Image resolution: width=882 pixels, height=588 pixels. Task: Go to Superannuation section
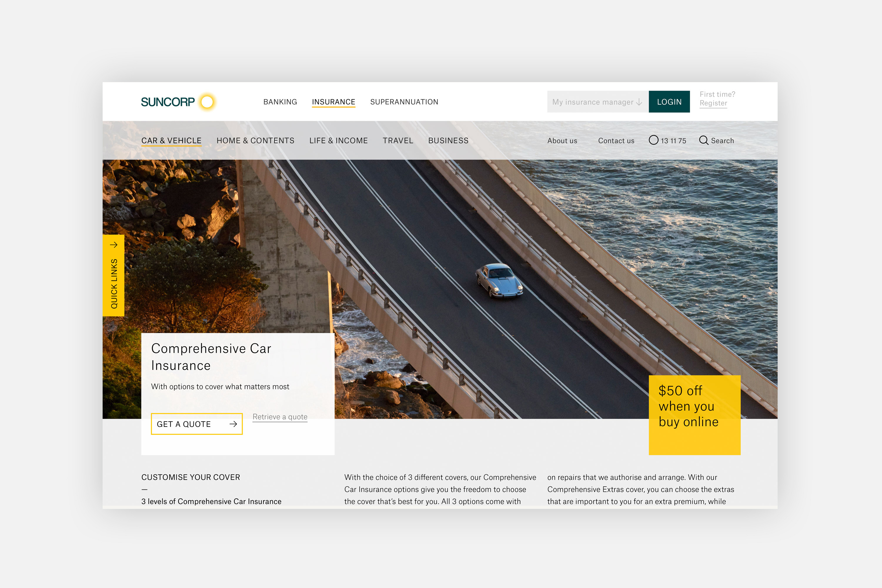[404, 102]
